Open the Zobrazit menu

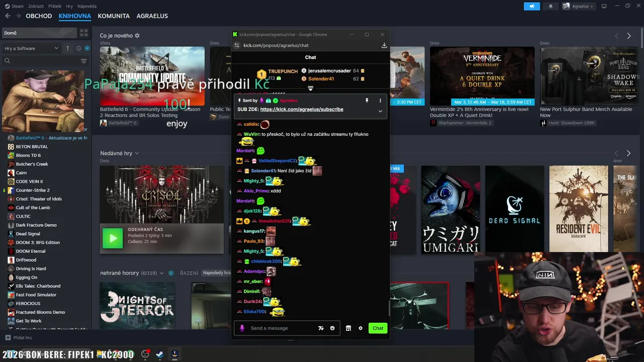pos(36,6)
